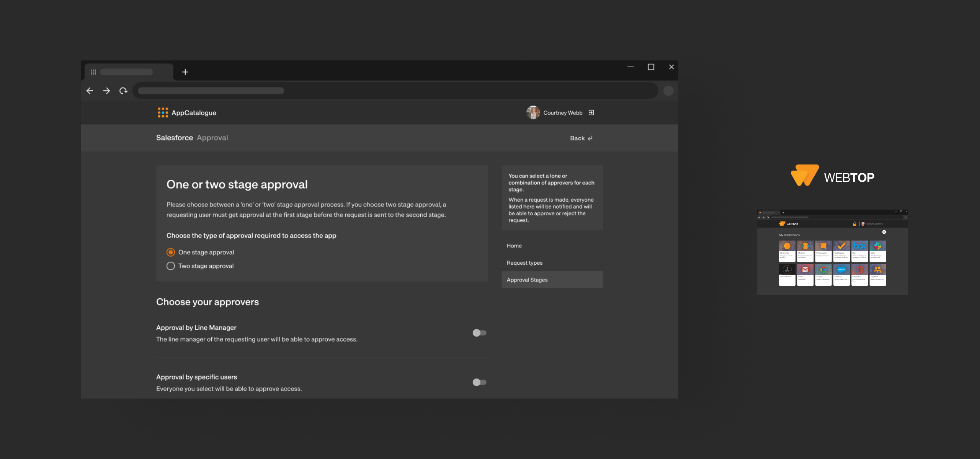Click shopping bag icon in WEBTOP thumbnail header

pyautogui.click(x=854, y=224)
